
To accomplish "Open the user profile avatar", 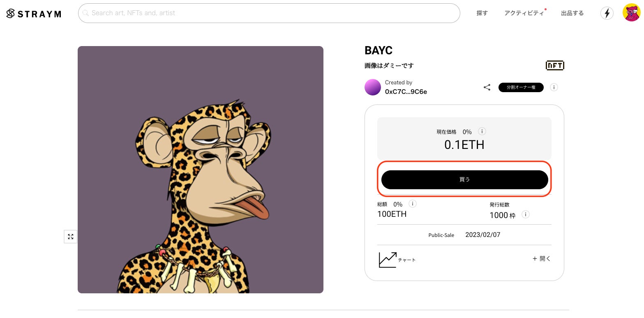I will (631, 13).
